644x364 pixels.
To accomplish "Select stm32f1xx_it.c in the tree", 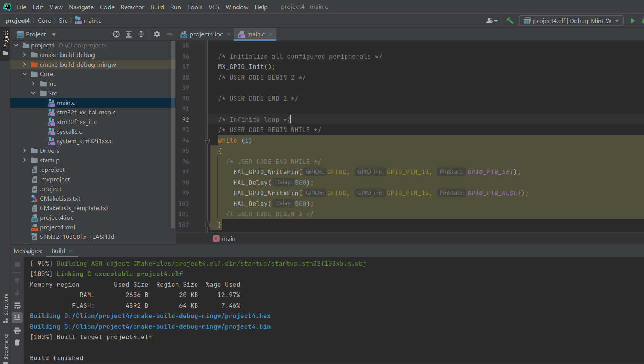I will (x=77, y=122).
